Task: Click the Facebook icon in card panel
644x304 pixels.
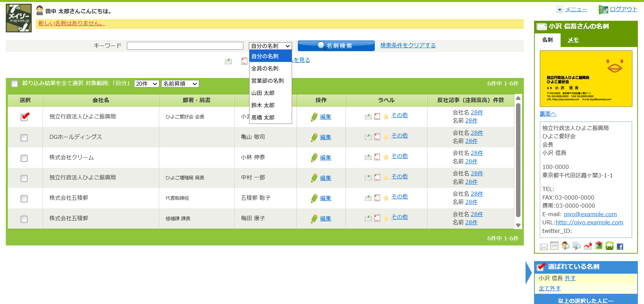Action: (x=620, y=246)
